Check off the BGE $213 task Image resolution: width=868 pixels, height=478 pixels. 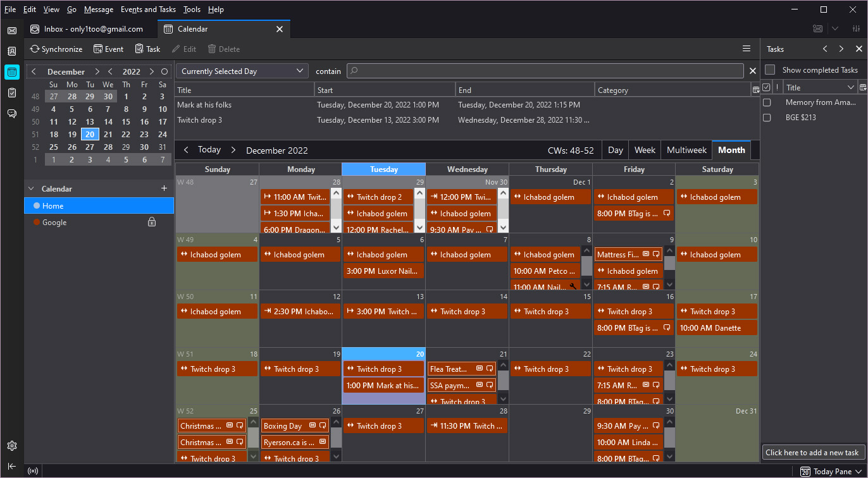point(767,118)
